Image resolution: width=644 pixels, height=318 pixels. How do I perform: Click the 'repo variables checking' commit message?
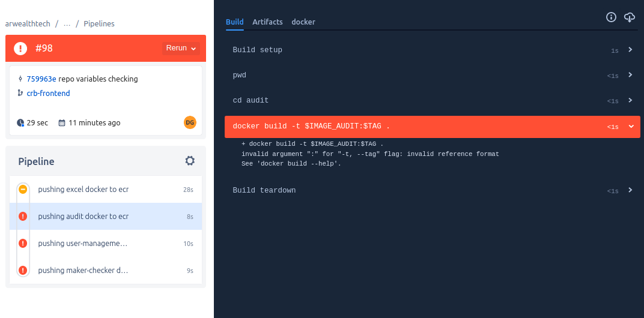point(98,79)
